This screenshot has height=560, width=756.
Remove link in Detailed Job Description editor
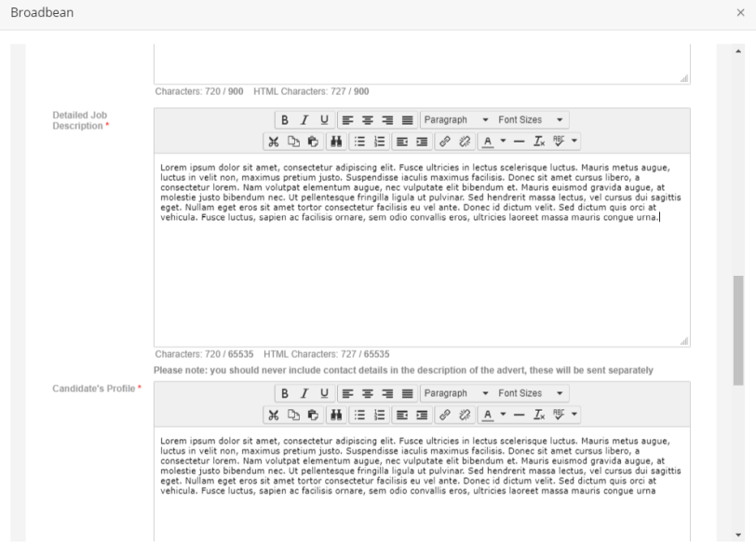pyautogui.click(x=465, y=142)
